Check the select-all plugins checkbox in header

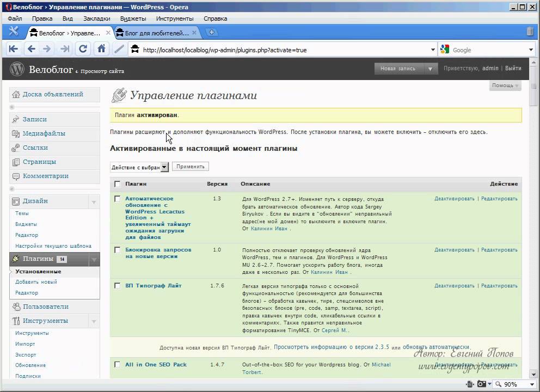pos(118,184)
